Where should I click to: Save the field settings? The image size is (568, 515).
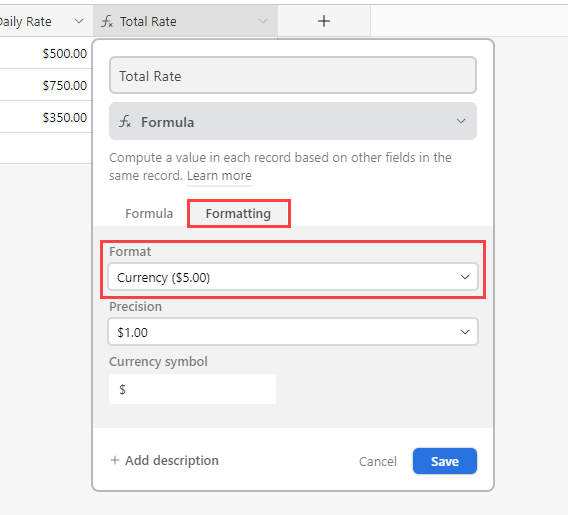(x=444, y=461)
